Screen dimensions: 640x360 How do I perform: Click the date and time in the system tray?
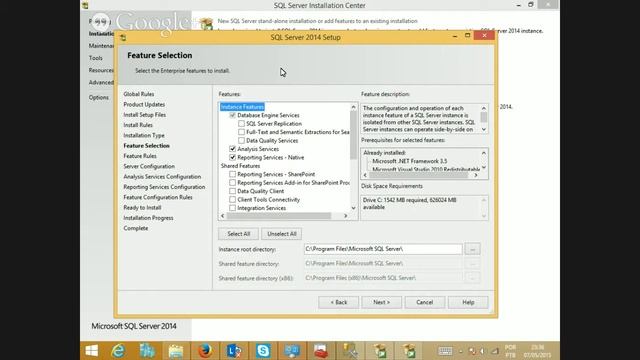(x=538, y=351)
